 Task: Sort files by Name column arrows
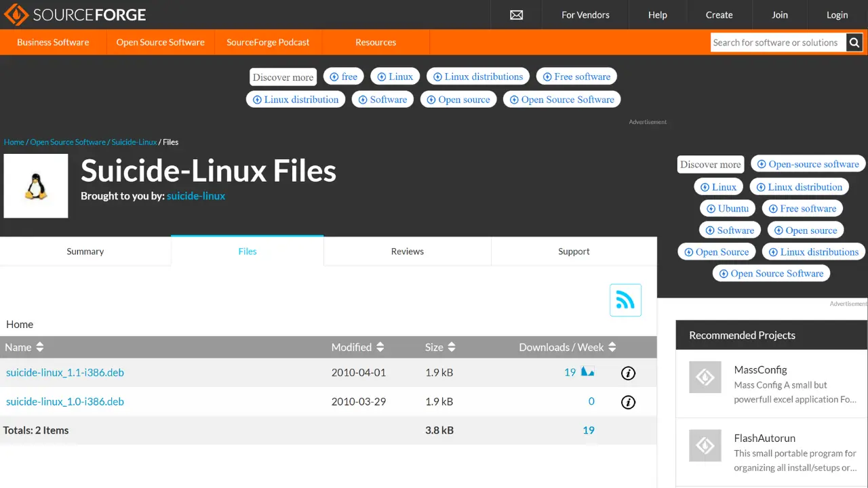coord(40,347)
